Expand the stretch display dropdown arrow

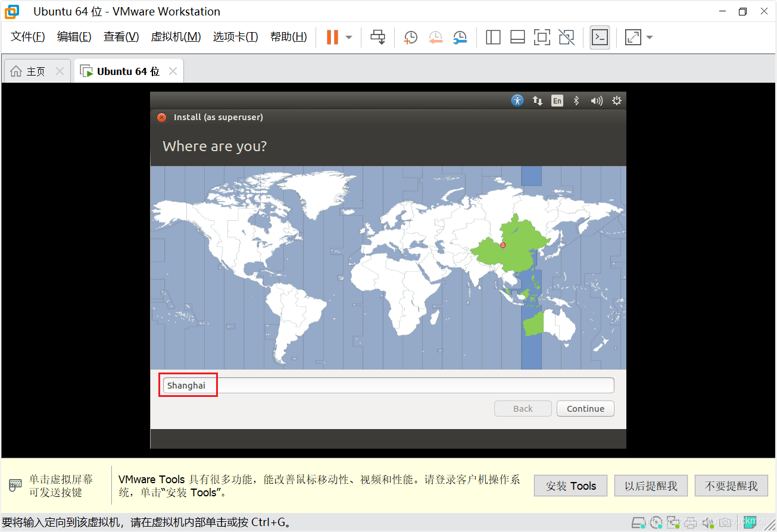[650, 37]
